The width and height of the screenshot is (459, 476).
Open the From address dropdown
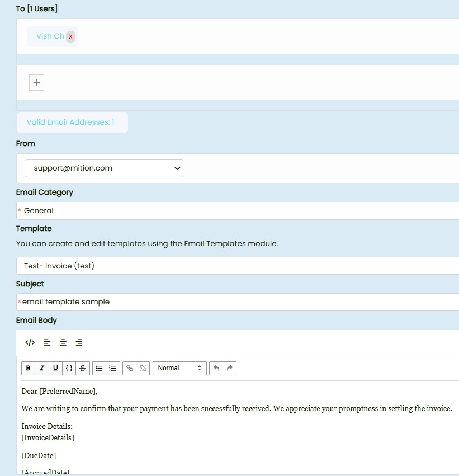coord(105,168)
